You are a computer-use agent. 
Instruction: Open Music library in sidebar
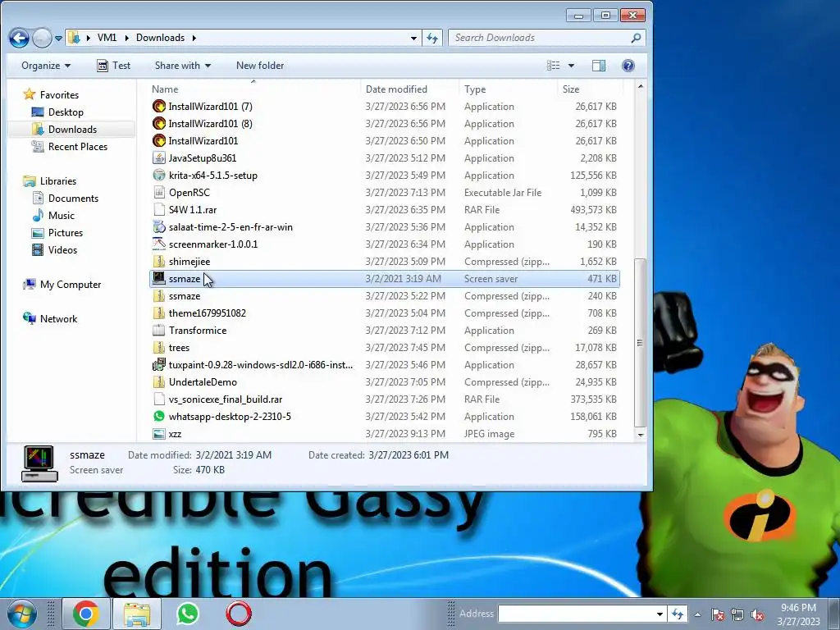pos(53,216)
